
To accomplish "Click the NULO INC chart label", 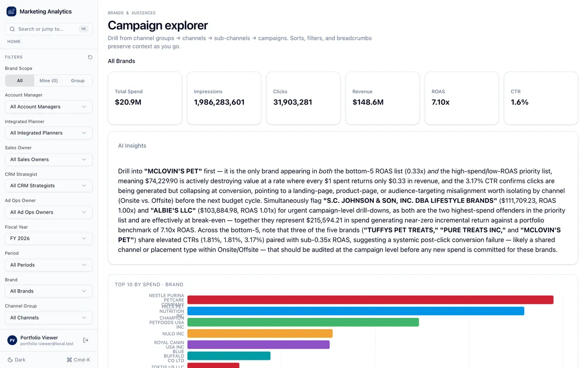I will [173, 334].
